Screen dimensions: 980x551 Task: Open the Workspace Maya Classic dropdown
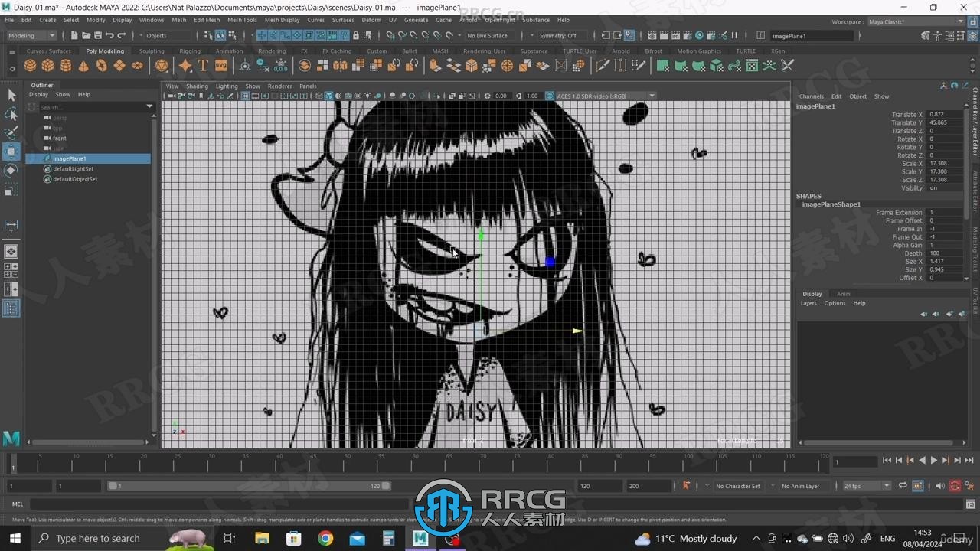(916, 22)
